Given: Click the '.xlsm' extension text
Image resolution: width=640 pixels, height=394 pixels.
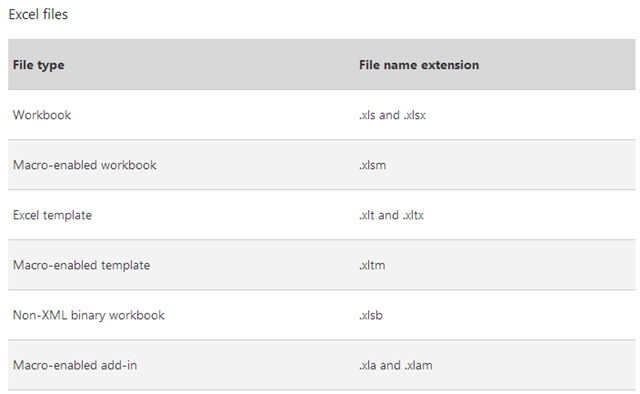Looking at the screenshot, I should click(372, 165).
